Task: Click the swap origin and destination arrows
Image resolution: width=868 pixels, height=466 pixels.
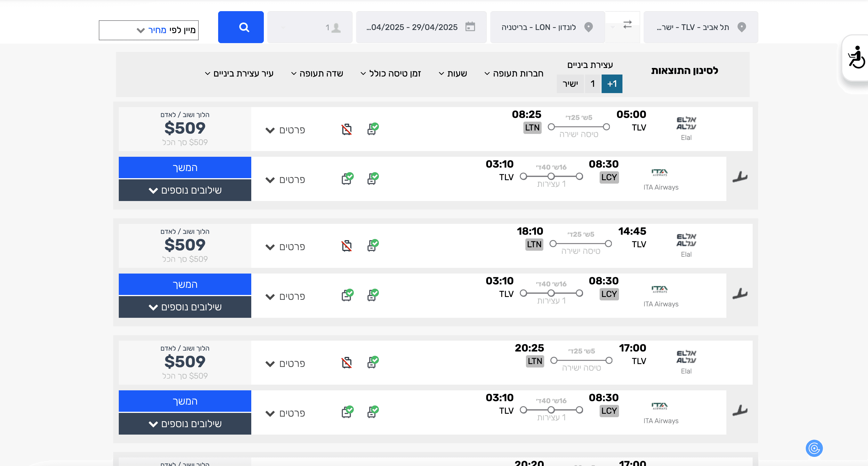Action: coord(627,25)
